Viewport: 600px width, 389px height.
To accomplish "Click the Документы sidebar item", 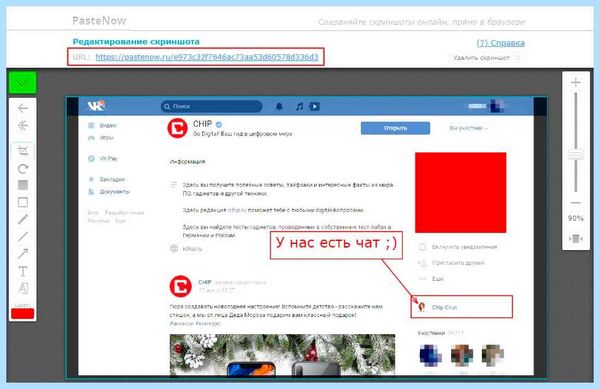I will pos(109,192).
